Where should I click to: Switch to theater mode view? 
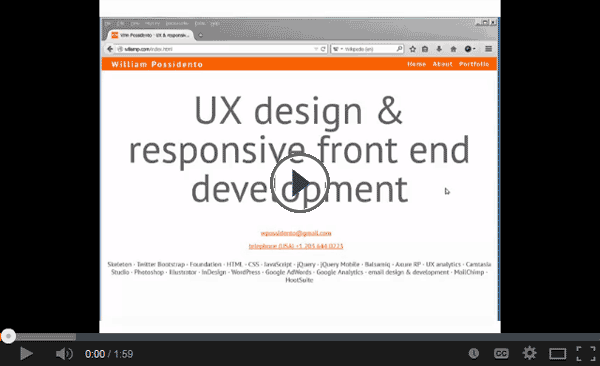click(x=558, y=354)
